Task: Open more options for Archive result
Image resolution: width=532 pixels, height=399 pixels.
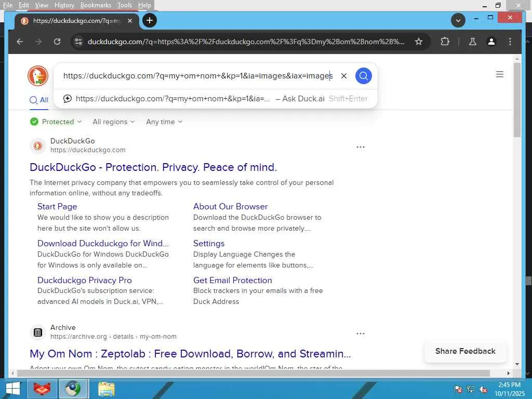Action: pos(361,334)
